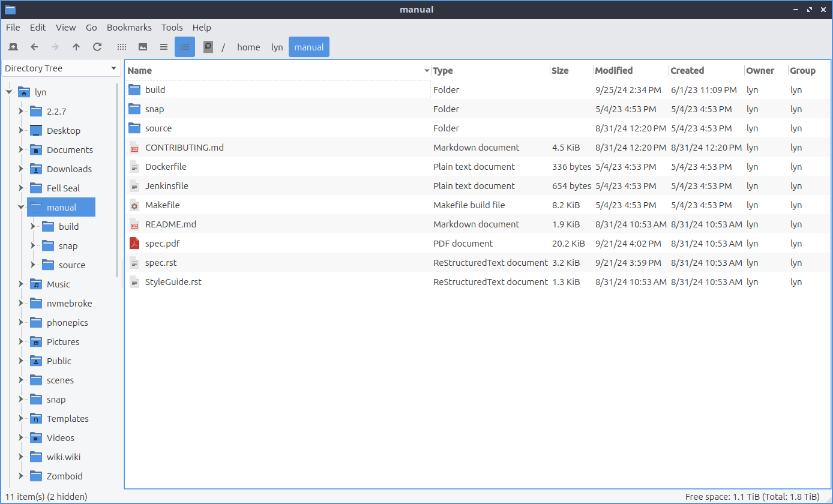Select the detailed list view button
Viewport: 833px width, 504px height.
tap(185, 47)
